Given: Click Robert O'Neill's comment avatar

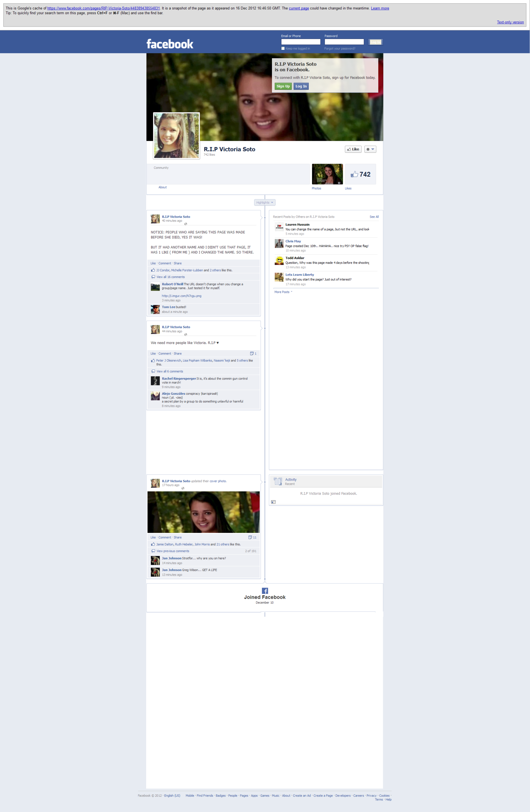Looking at the screenshot, I should pyautogui.click(x=155, y=287).
